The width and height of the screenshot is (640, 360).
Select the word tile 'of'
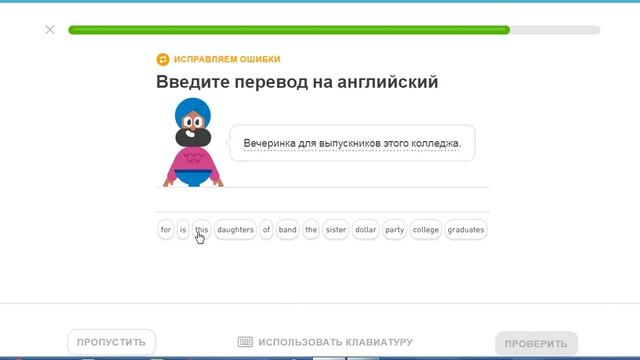coord(266,229)
